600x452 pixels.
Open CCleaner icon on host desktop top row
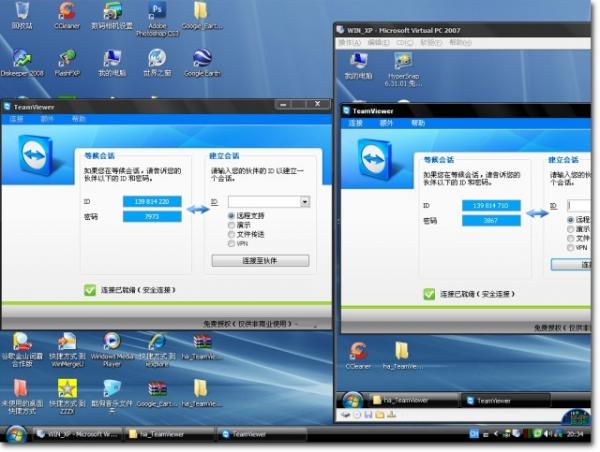[x=67, y=11]
